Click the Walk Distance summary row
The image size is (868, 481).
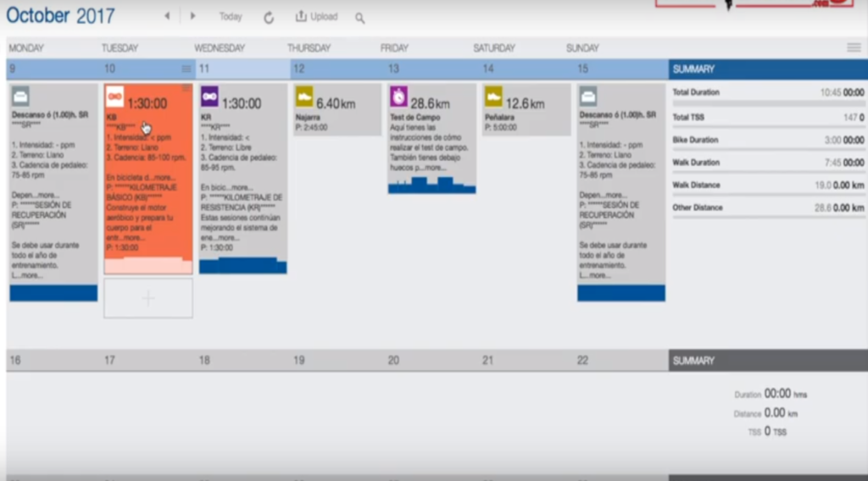(x=768, y=185)
